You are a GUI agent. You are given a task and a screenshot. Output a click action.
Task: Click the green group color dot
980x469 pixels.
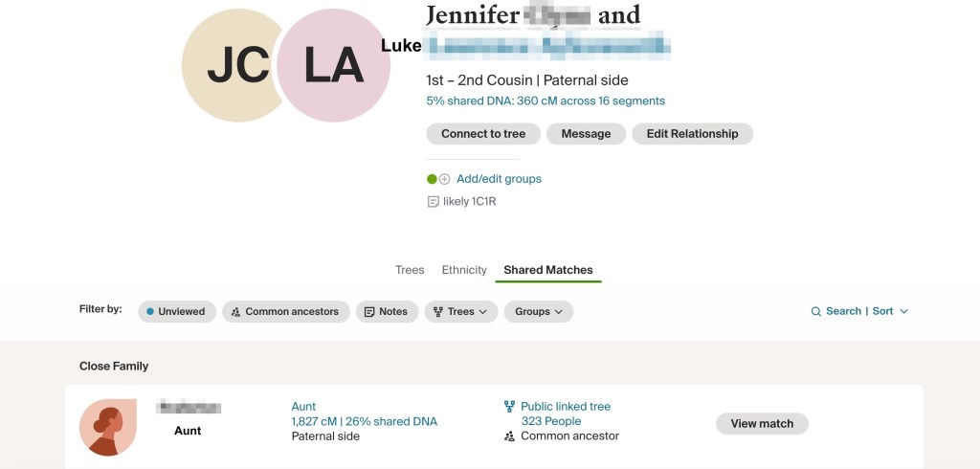(x=432, y=179)
